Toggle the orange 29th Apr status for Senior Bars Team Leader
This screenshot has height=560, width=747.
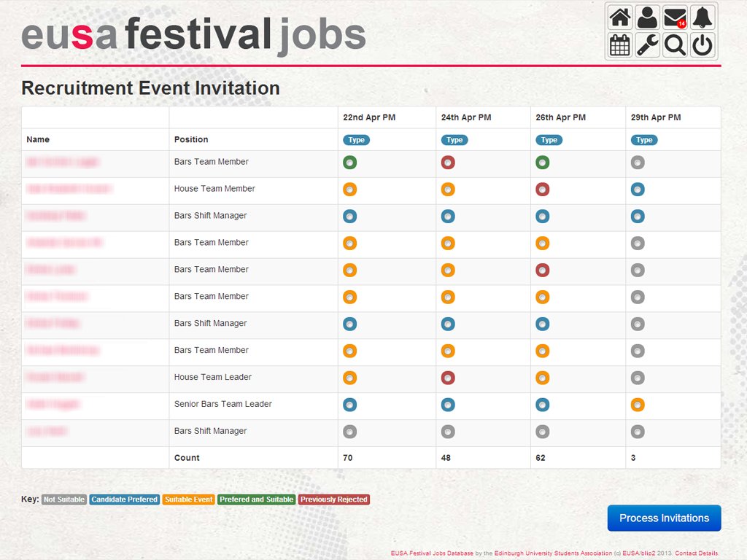pos(638,404)
